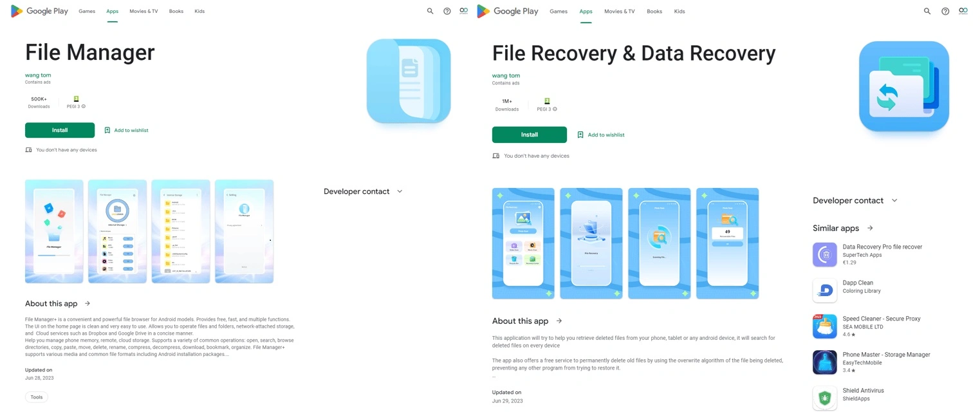Open Speed Cleaner app icon
This screenshot has height=412, width=980.
click(825, 326)
